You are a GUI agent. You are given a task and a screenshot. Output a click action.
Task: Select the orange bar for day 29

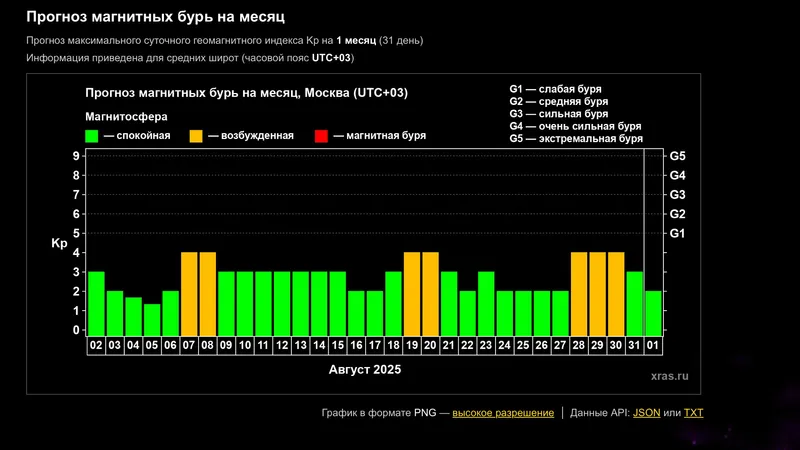tap(597, 293)
